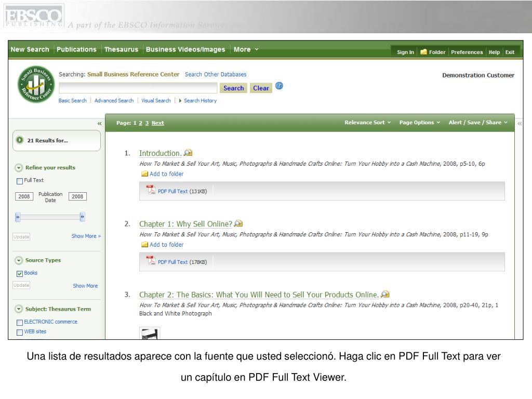The height and width of the screenshot is (399, 532).
Task: Open the blue search help question icon
Action: (x=279, y=86)
